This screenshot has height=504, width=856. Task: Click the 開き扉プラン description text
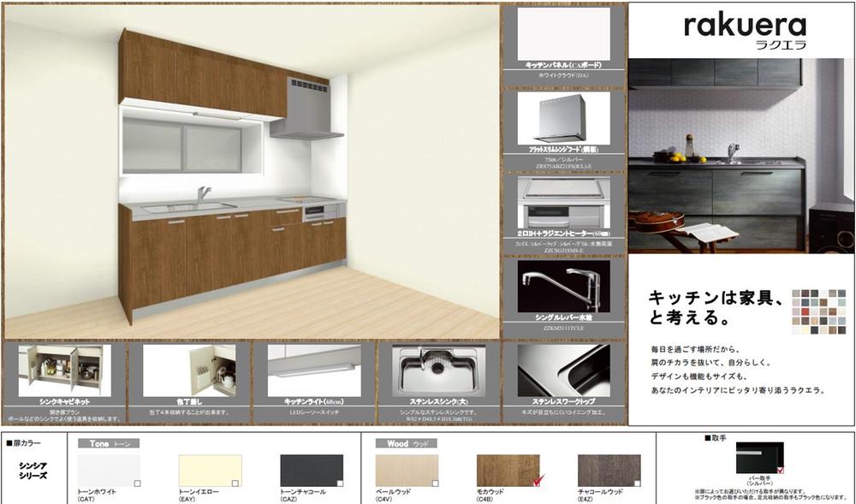coord(65,412)
